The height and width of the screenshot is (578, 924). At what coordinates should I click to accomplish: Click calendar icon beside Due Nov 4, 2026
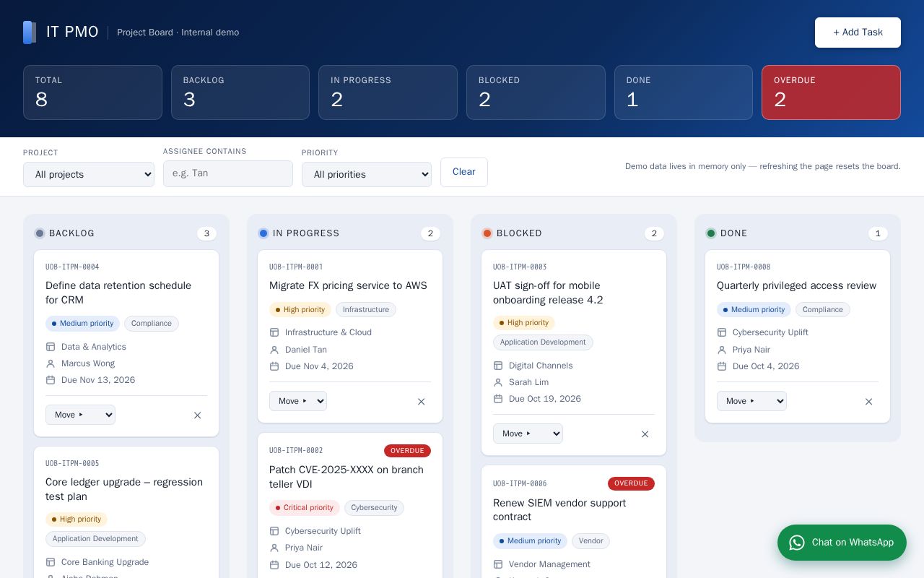[274, 366]
